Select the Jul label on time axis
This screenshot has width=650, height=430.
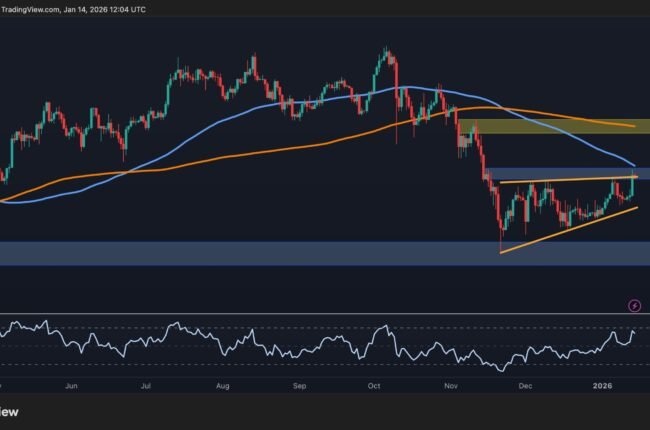(x=146, y=384)
